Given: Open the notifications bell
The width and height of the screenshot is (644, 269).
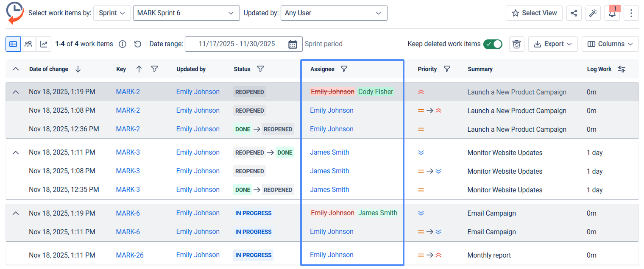Looking at the screenshot, I should [x=612, y=13].
